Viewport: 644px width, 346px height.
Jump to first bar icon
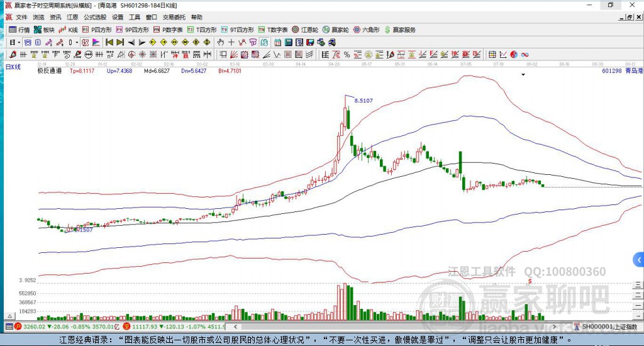(x=109, y=42)
